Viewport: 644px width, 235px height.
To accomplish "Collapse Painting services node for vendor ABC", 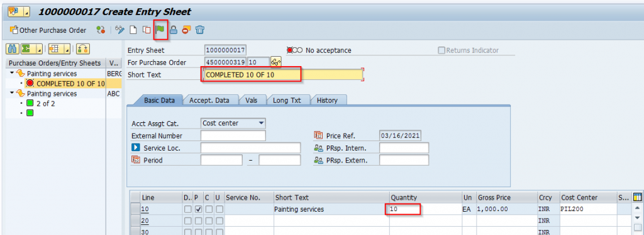I will [12, 93].
